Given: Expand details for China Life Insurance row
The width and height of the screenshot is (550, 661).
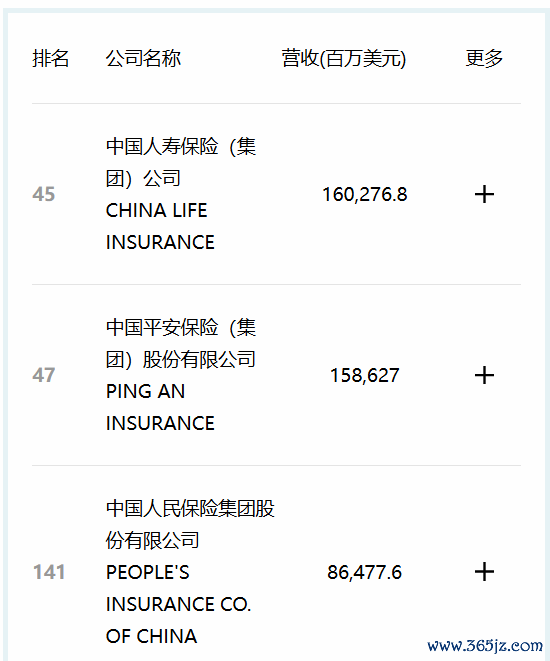Looking at the screenshot, I should pyautogui.click(x=484, y=194).
